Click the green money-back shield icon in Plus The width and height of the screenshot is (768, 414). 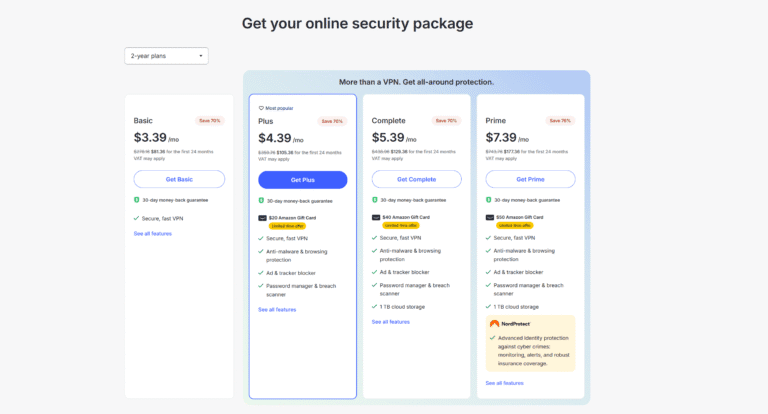261,201
